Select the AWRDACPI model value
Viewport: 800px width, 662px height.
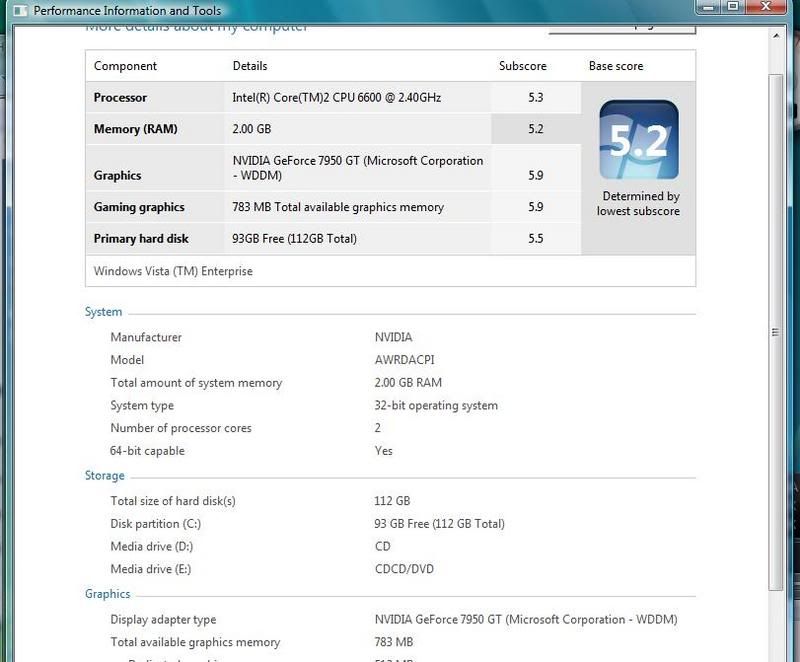click(405, 360)
